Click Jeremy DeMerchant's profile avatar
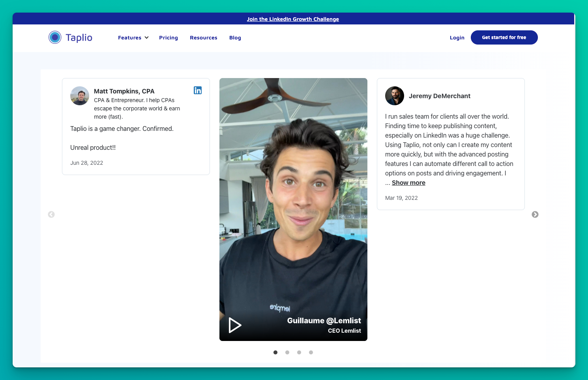The width and height of the screenshot is (588, 380). pos(395,96)
